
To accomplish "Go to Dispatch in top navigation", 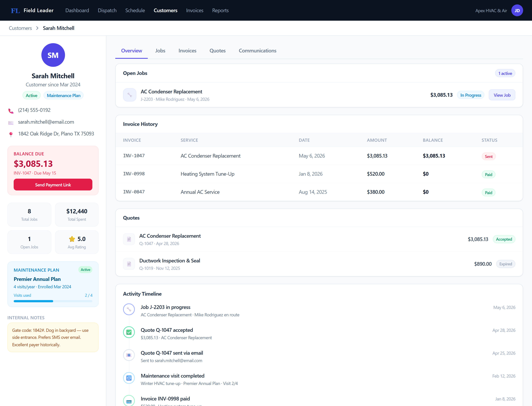I will click(x=107, y=10).
